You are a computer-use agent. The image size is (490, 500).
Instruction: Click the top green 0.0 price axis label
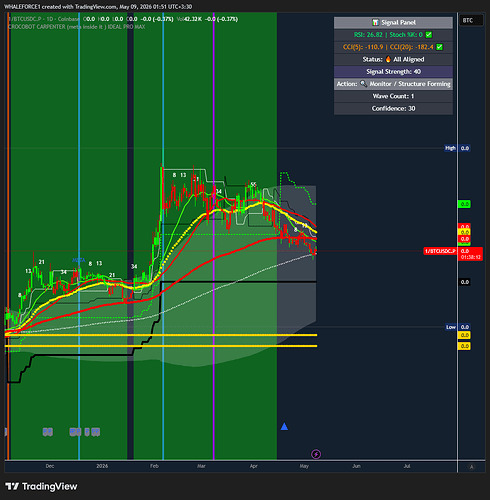coord(465,204)
